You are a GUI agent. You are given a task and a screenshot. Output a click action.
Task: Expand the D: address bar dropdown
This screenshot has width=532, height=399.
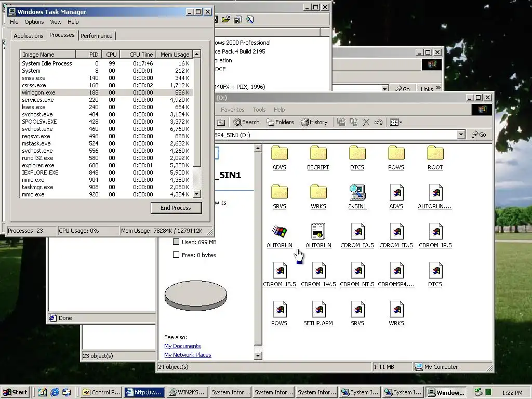[x=461, y=135]
